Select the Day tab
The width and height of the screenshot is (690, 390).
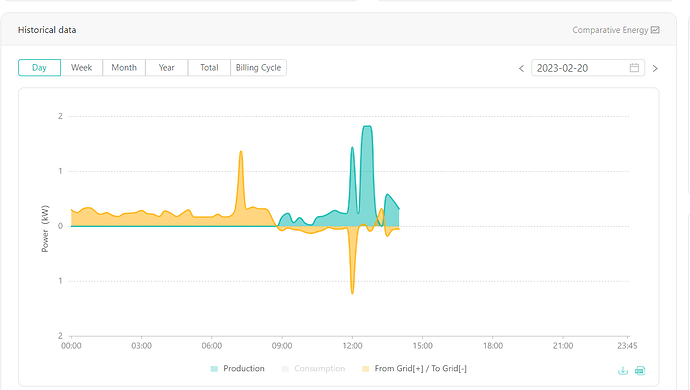click(39, 68)
